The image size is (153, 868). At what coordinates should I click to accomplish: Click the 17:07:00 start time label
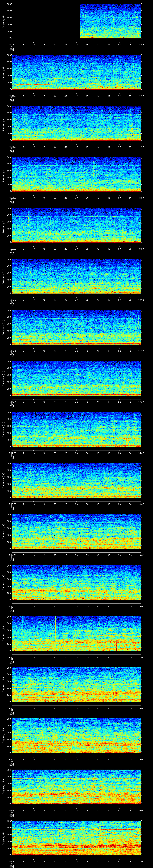[12, 197]
